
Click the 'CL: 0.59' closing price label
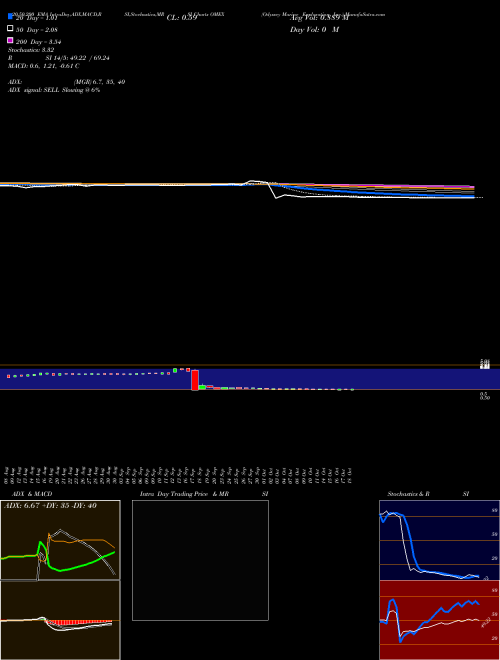pyautogui.click(x=182, y=18)
